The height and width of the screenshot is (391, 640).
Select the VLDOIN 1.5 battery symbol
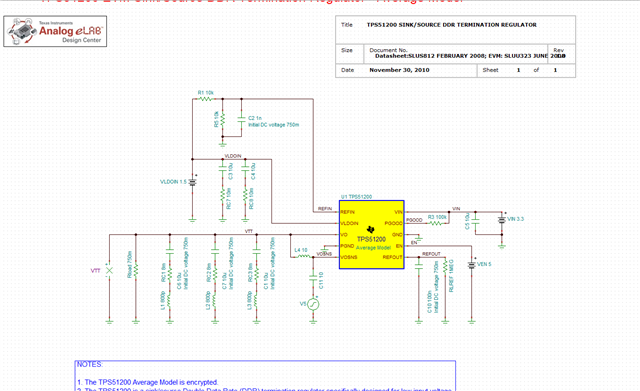coord(192,182)
